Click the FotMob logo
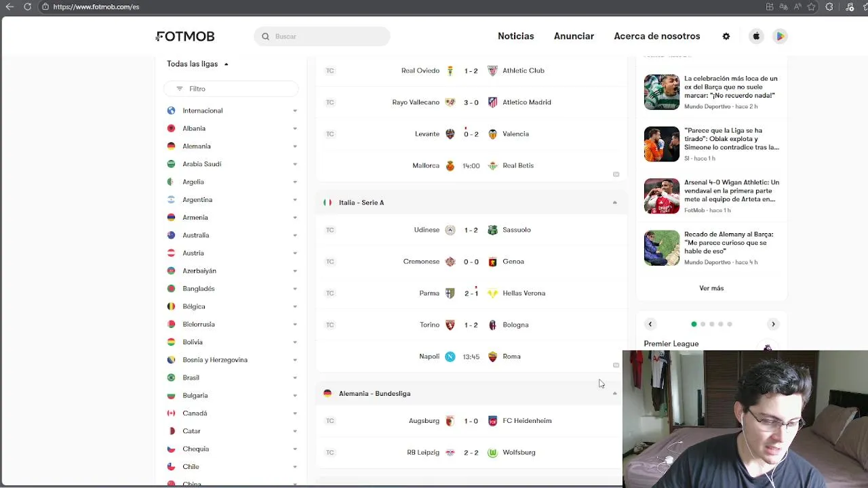Screen dimensions: 868x488 coord(185,36)
